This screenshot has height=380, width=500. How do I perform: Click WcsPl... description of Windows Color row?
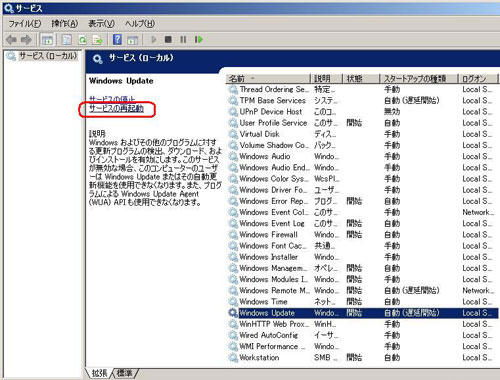point(327,179)
